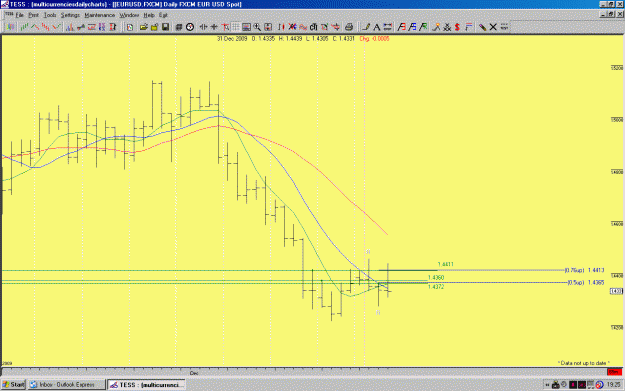Click the black X delete icon
This screenshot has width=625, height=391.
(493, 27)
